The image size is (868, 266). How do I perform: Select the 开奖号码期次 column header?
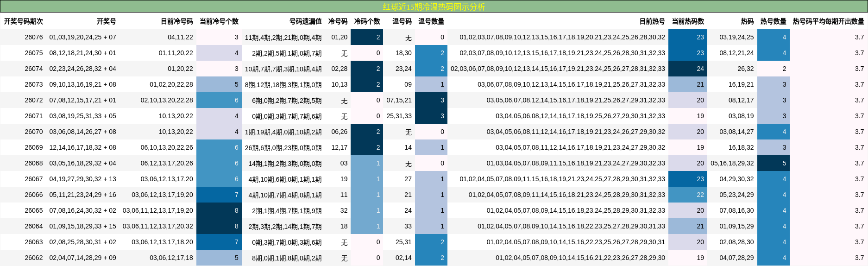click(x=23, y=21)
